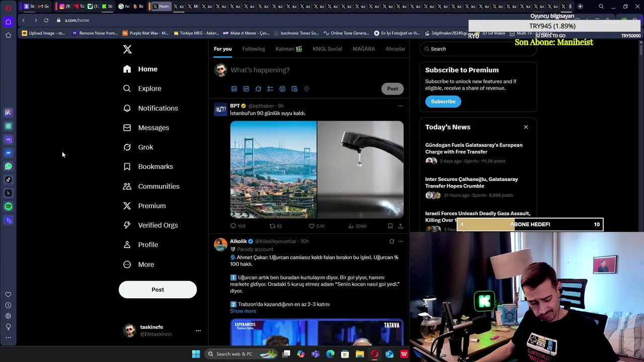Screen dimensions: 644x362
Task: Open File Explorer from taskbar
Action: coord(360,354)
